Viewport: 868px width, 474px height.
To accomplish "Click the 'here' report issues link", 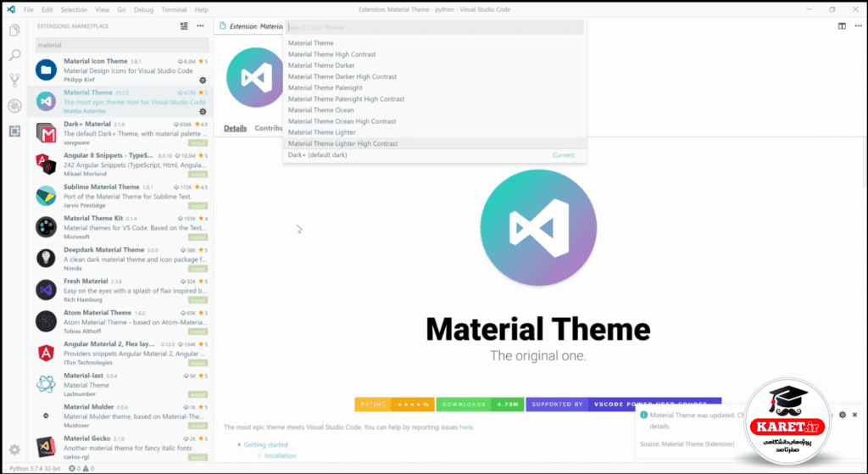I will [x=465, y=427].
